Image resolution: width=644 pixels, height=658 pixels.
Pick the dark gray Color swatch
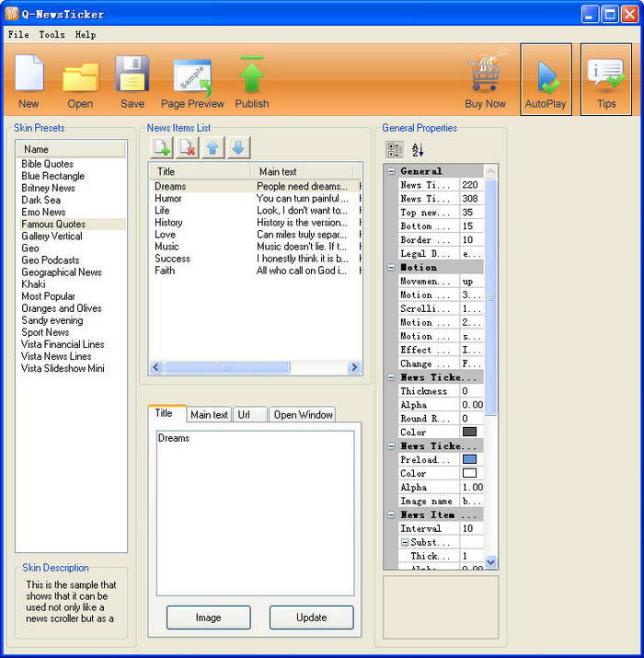[469, 432]
